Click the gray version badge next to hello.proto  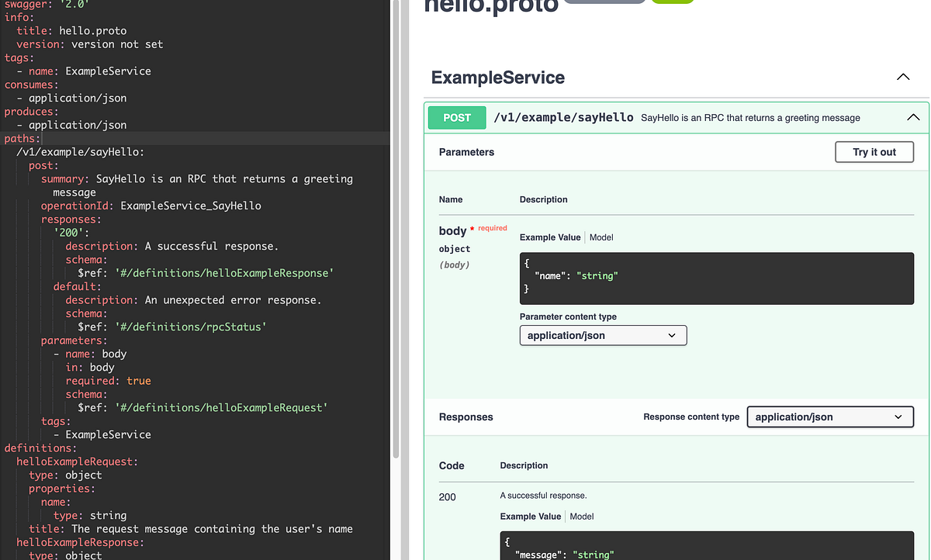pyautogui.click(x=605, y=3)
